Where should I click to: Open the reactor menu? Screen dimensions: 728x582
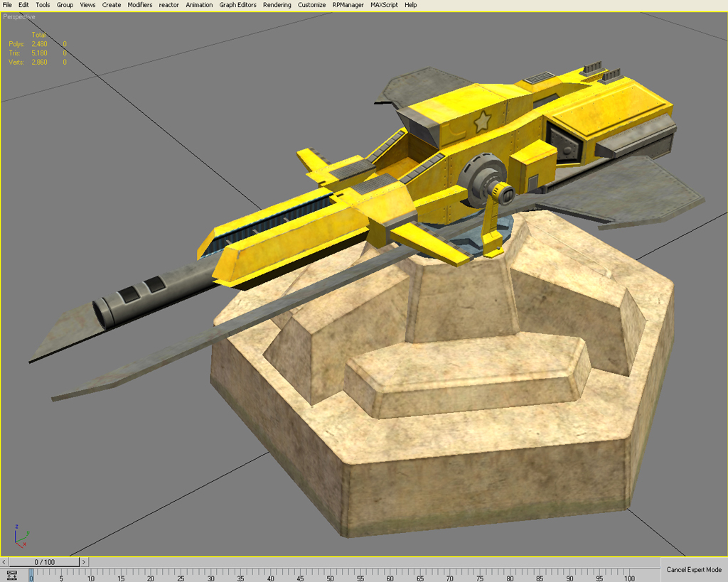coord(168,5)
